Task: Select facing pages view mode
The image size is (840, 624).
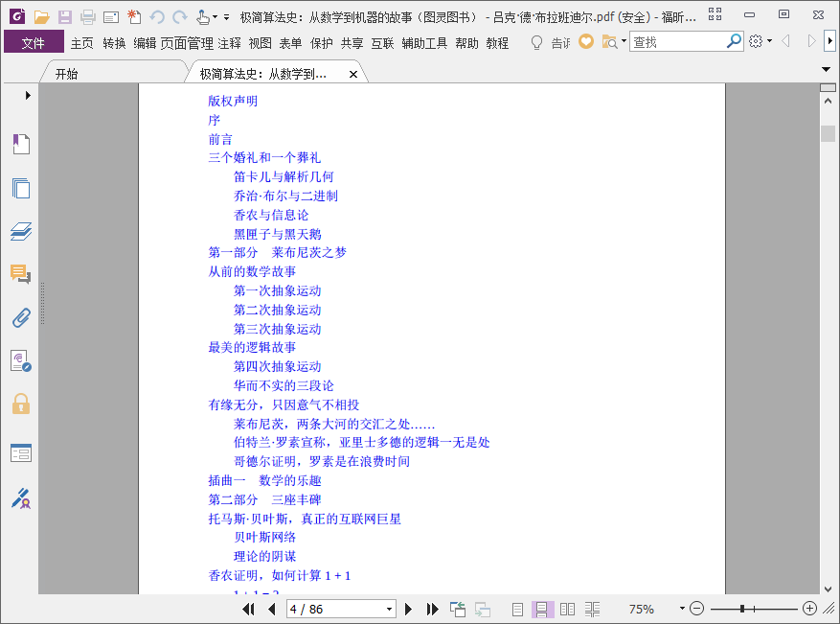Action: coord(567,609)
